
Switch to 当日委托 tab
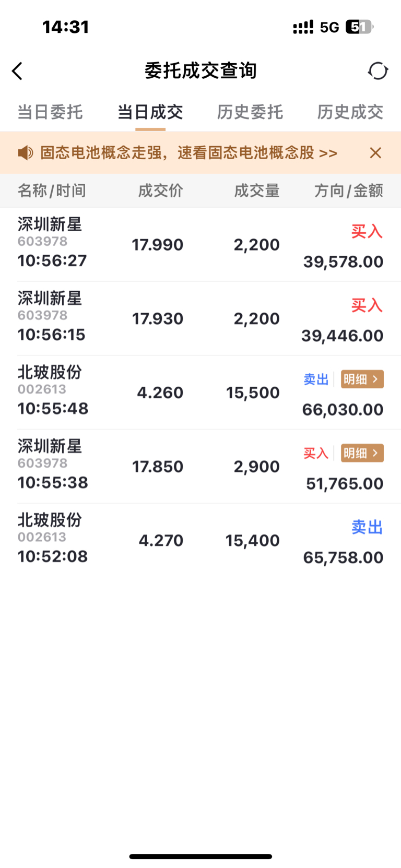pyautogui.click(x=50, y=112)
